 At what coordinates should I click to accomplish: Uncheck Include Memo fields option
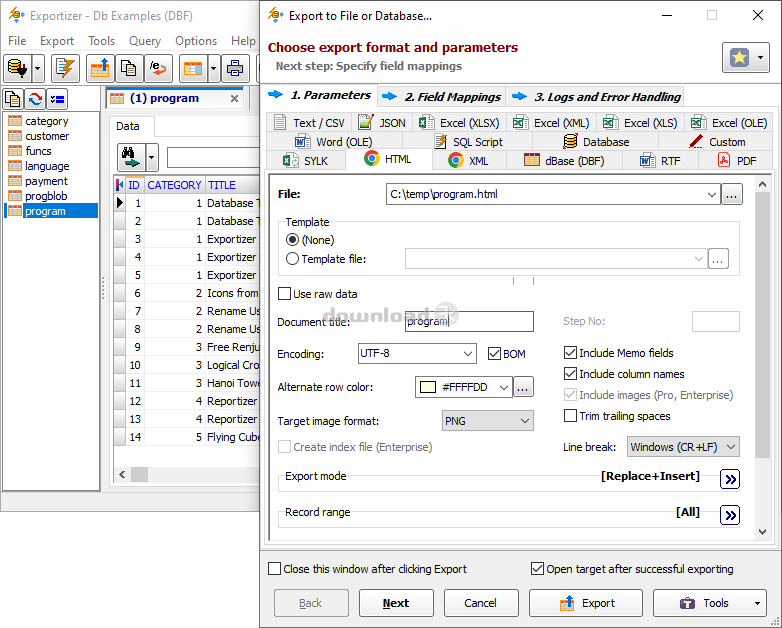click(571, 353)
